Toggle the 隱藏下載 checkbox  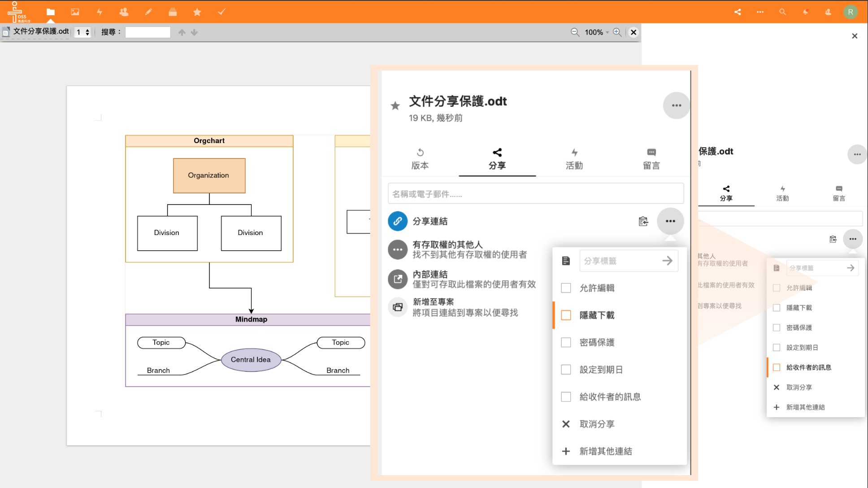566,314
